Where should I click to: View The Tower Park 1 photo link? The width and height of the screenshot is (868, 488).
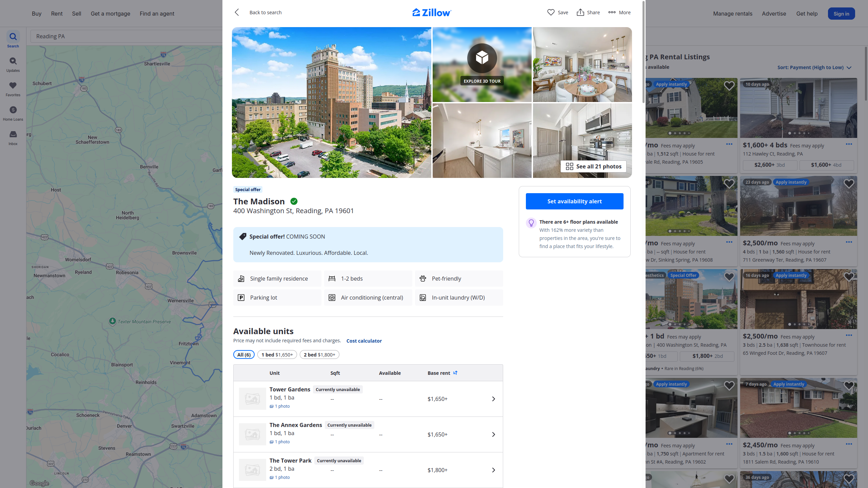point(280,477)
